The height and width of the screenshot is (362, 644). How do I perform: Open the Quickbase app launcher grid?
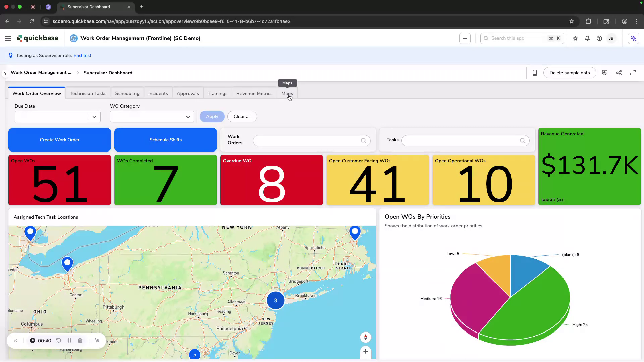pos(8,38)
